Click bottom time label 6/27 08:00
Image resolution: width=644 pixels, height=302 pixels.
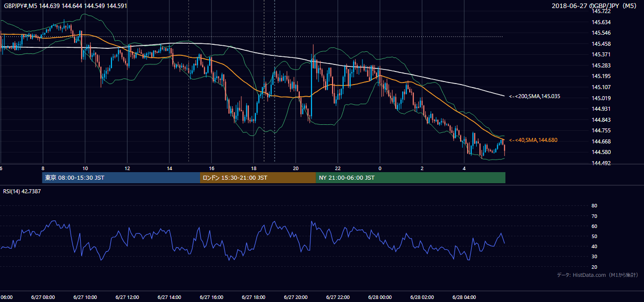click(43, 297)
